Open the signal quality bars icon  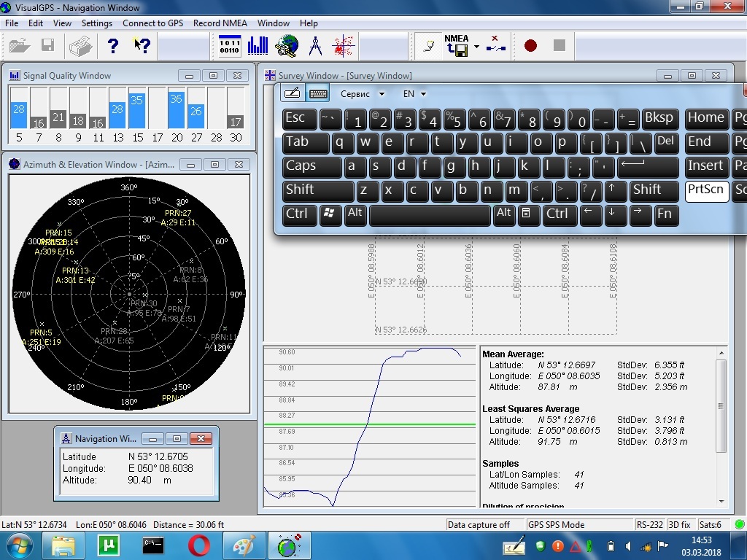click(258, 46)
